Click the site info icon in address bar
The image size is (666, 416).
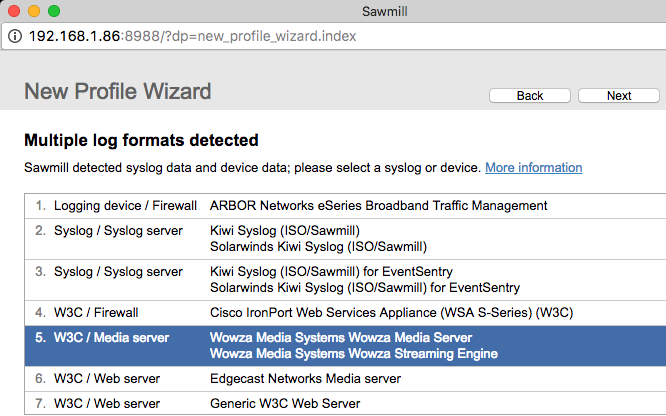[x=16, y=36]
